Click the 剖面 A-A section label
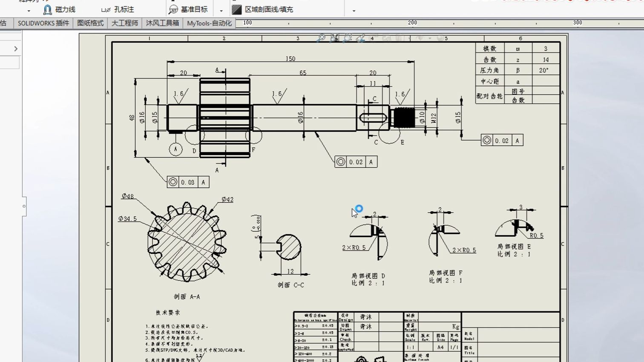 [x=187, y=297]
